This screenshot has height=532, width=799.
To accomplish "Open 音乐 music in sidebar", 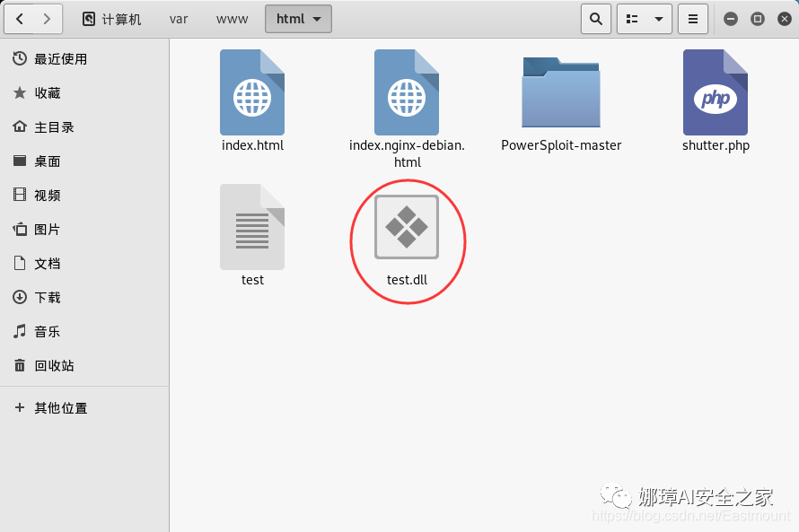I will [x=84, y=331].
